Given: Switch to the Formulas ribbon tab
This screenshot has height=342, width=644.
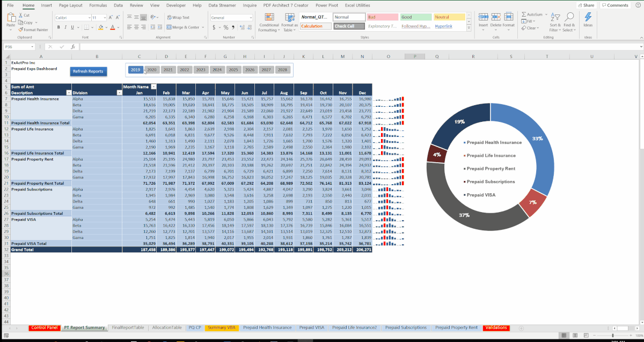Looking at the screenshot, I should pos(98,5).
